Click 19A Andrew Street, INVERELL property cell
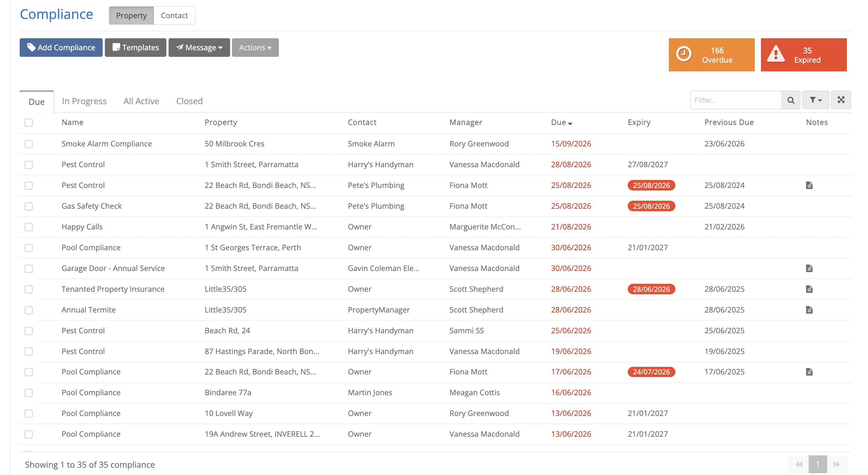Screen dimensions: 868x475 (x=262, y=434)
